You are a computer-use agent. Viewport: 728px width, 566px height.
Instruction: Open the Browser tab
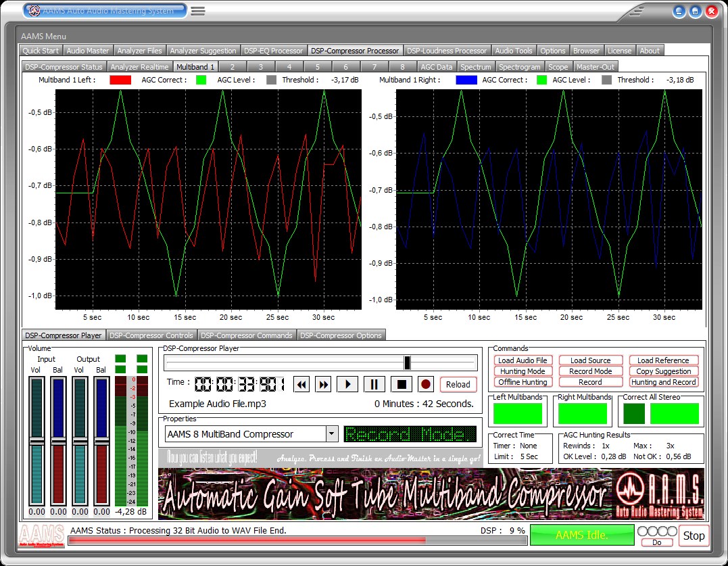click(586, 51)
